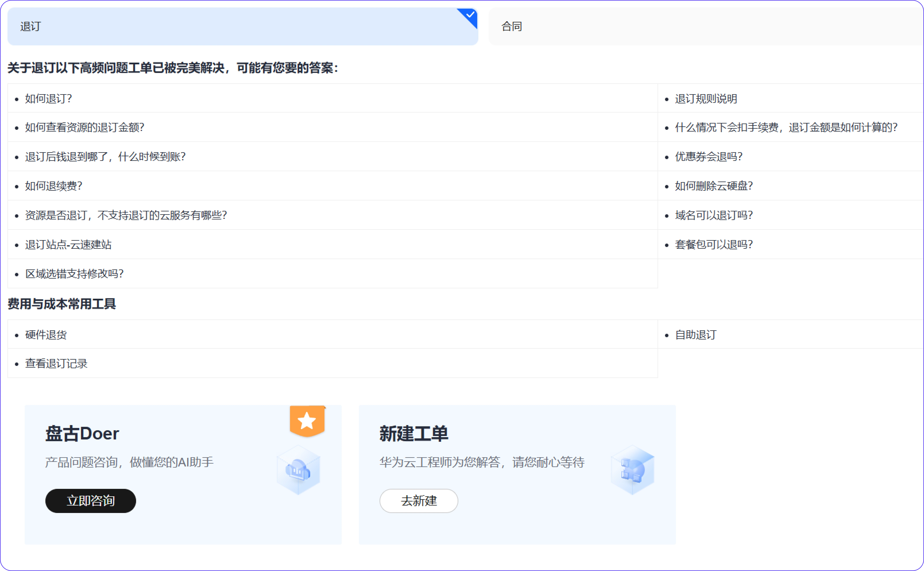
Task: Click the 去新建 button
Action: point(419,501)
